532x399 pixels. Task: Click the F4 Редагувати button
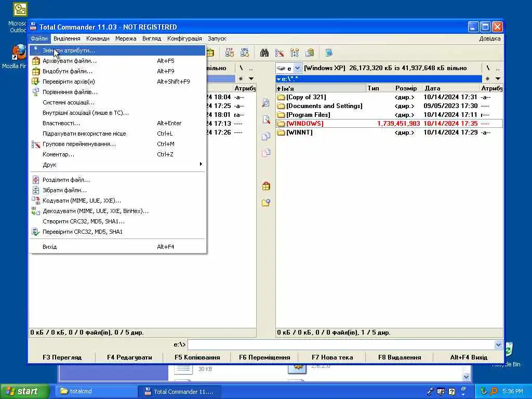coord(129,357)
